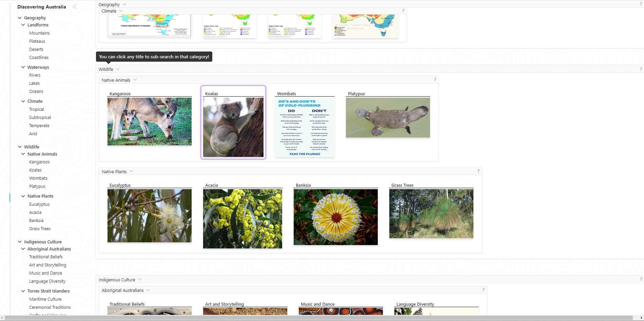Click the Grass Trees card title above its photo

[403, 185]
